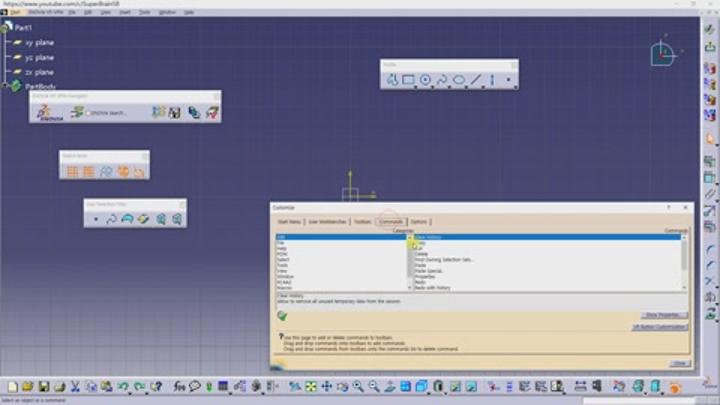Select the Point tool in Profile toolbar
The image size is (720, 405).
(508, 80)
